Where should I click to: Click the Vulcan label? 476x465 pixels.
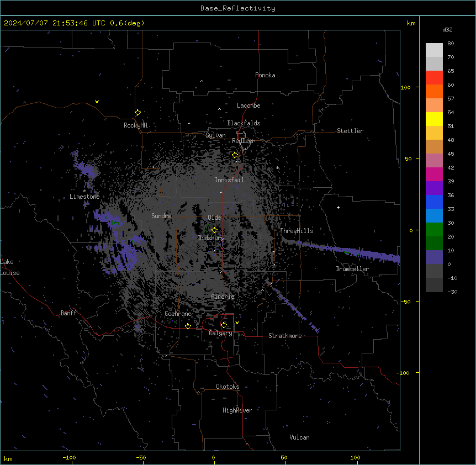tap(299, 437)
